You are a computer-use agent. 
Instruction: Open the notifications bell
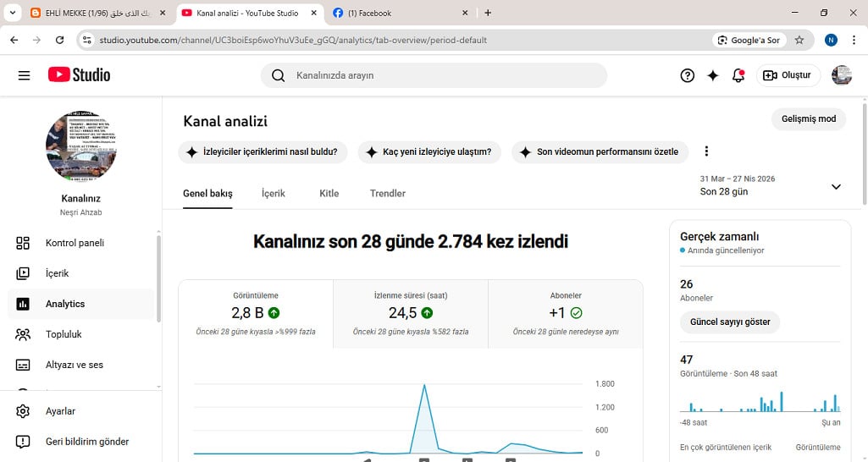[x=738, y=75]
